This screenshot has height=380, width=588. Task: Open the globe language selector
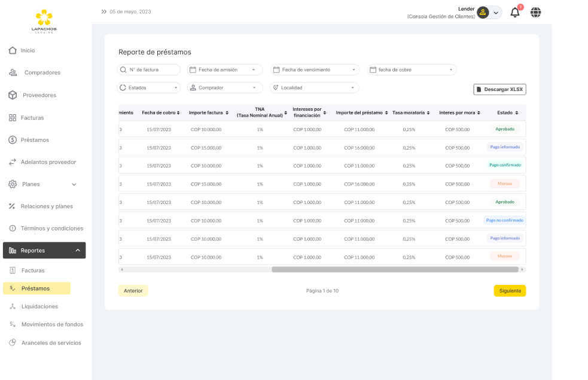(x=535, y=13)
